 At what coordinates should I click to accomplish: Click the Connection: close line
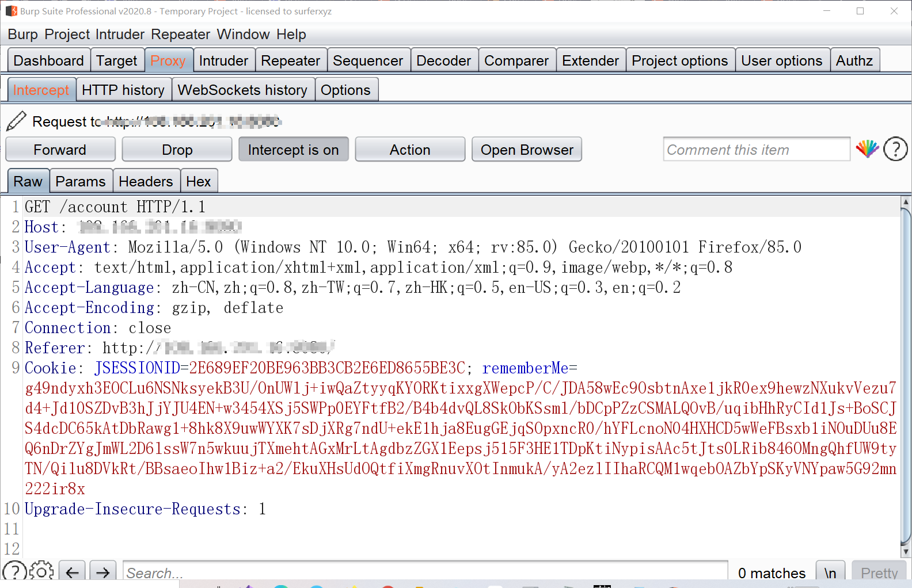98,327
